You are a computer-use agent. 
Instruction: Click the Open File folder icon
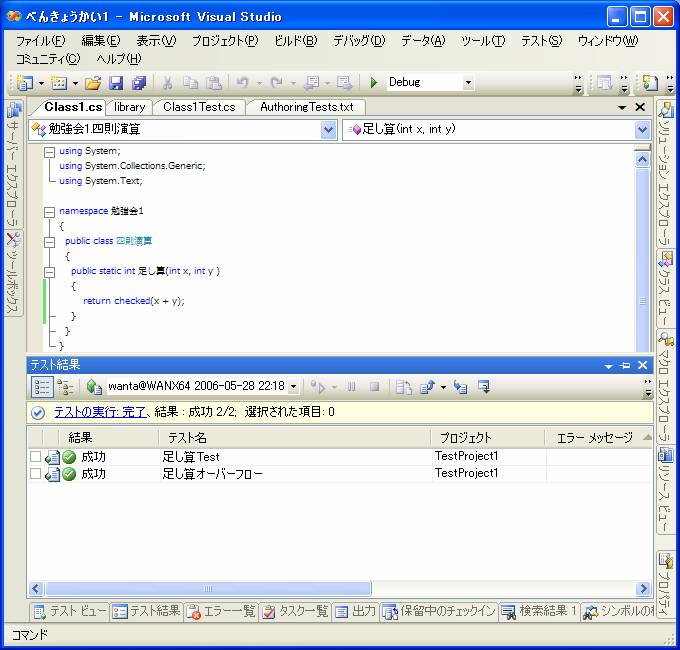click(93, 82)
